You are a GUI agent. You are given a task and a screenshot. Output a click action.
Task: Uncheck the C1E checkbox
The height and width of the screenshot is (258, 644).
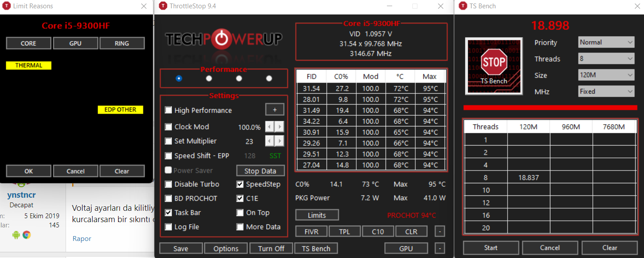[x=240, y=199]
